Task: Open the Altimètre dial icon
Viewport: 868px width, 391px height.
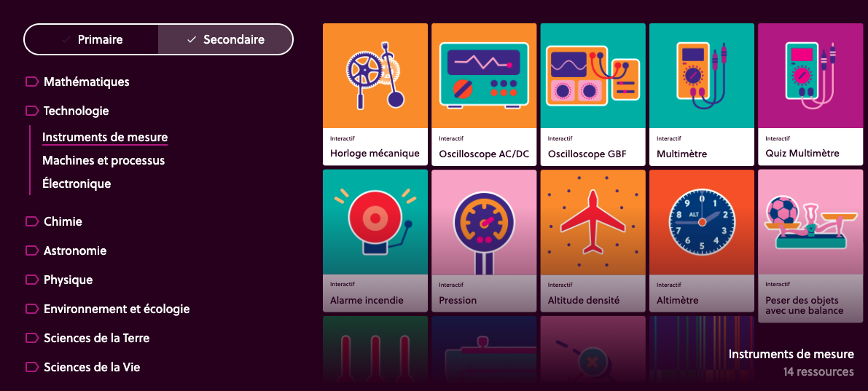Action: coord(701,222)
